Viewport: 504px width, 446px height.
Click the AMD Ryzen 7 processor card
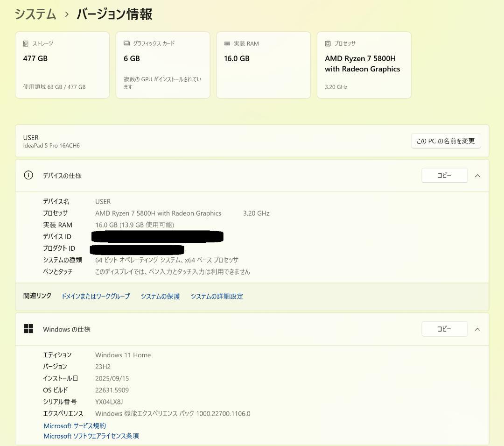[364, 65]
